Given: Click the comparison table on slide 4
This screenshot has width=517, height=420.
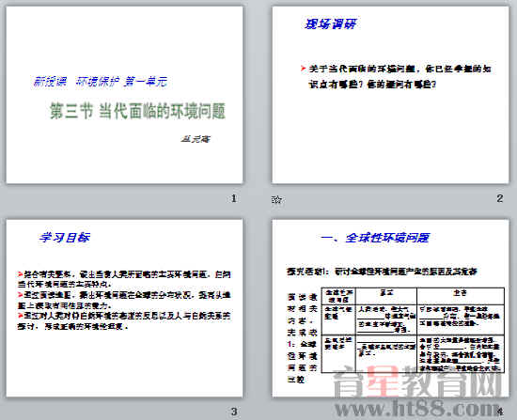Looking at the screenshot, I should [413, 330].
